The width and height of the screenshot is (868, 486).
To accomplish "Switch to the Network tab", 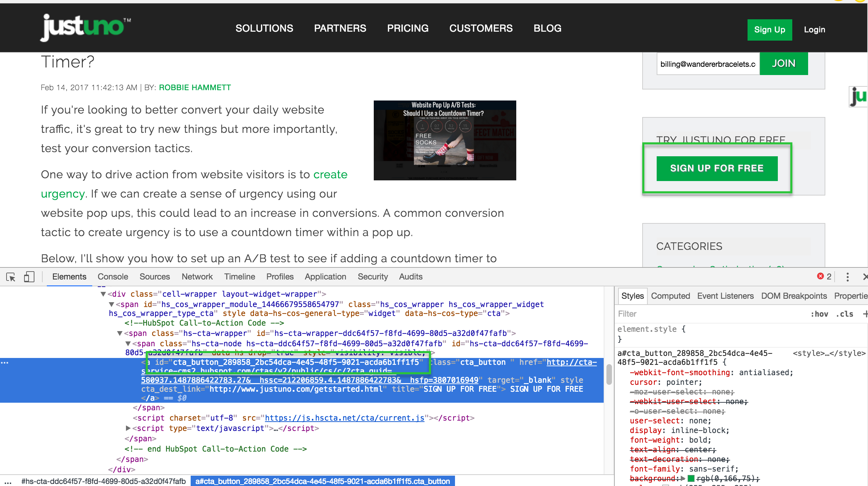I will click(197, 277).
